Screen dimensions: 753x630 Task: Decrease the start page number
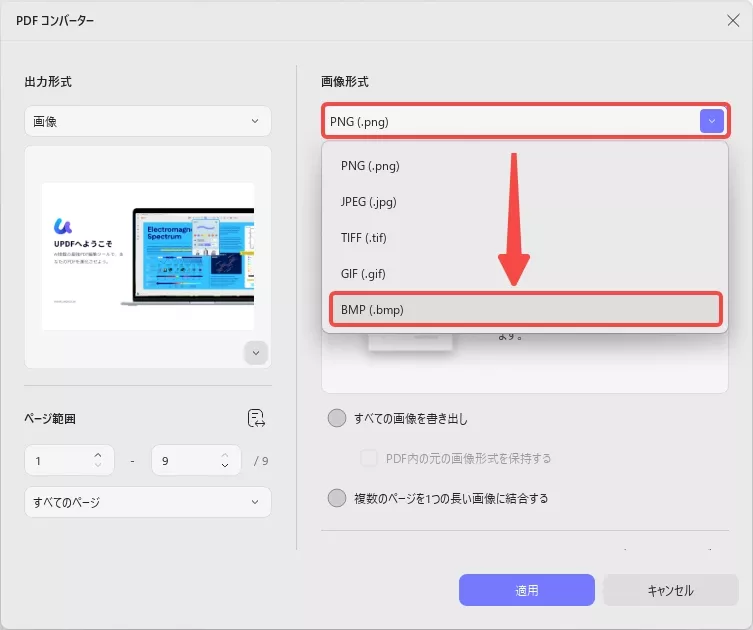[98, 465]
